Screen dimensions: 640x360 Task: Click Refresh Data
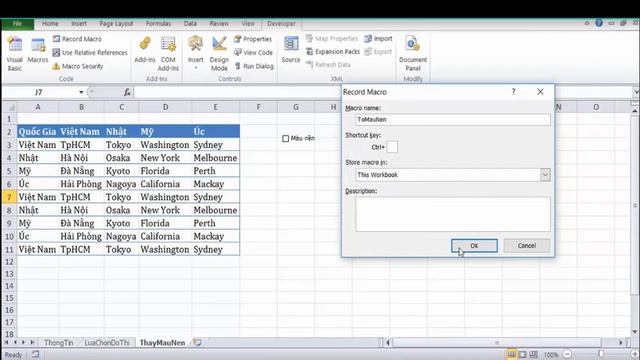click(x=328, y=64)
